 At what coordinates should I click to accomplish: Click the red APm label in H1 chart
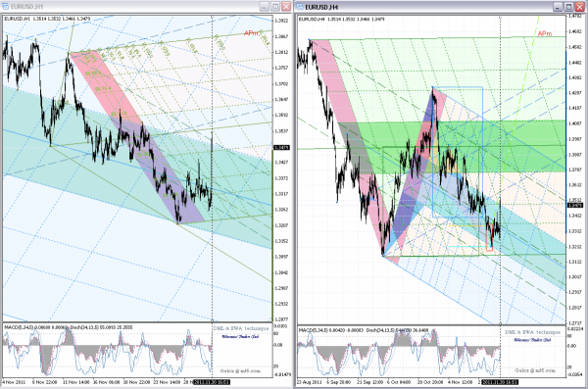pos(251,33)
